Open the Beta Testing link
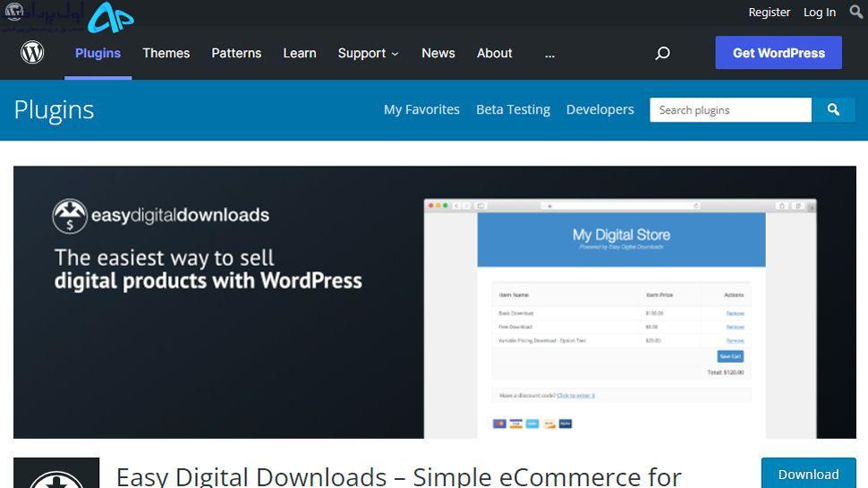Screen dimensions: 868x488 tap(513, 109)
